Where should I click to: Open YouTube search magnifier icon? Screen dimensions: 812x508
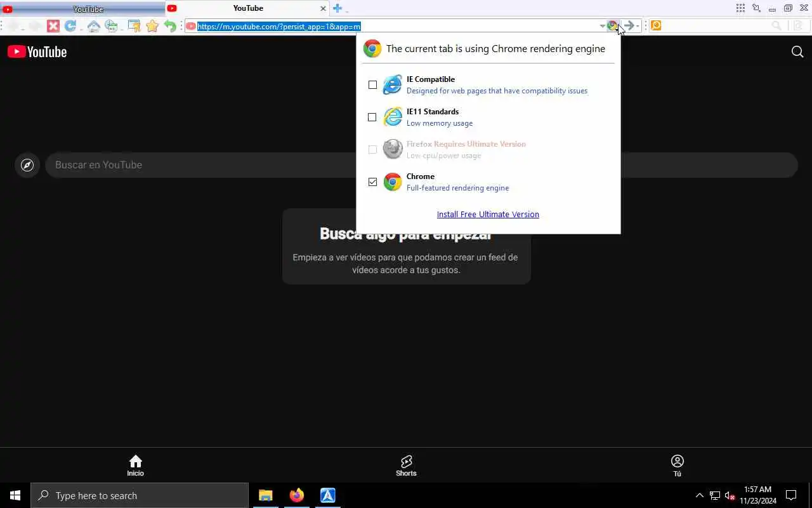pos(797,52)
